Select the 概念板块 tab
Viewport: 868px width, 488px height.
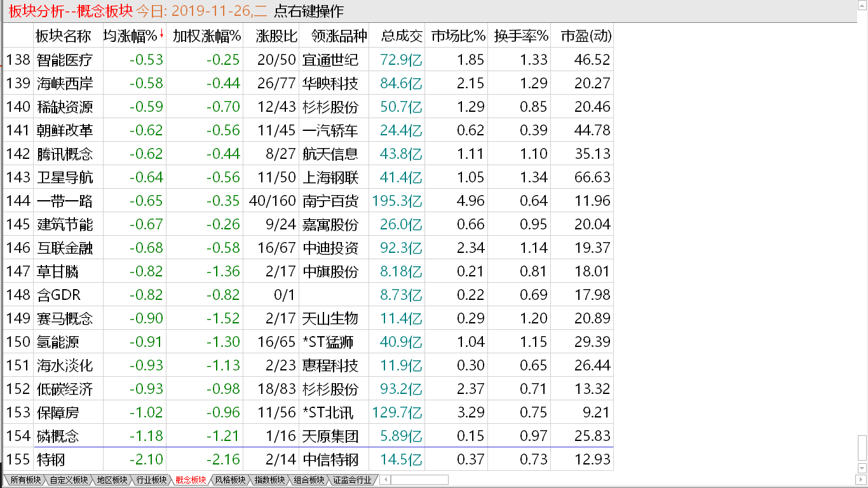click(x=191, y=480)
